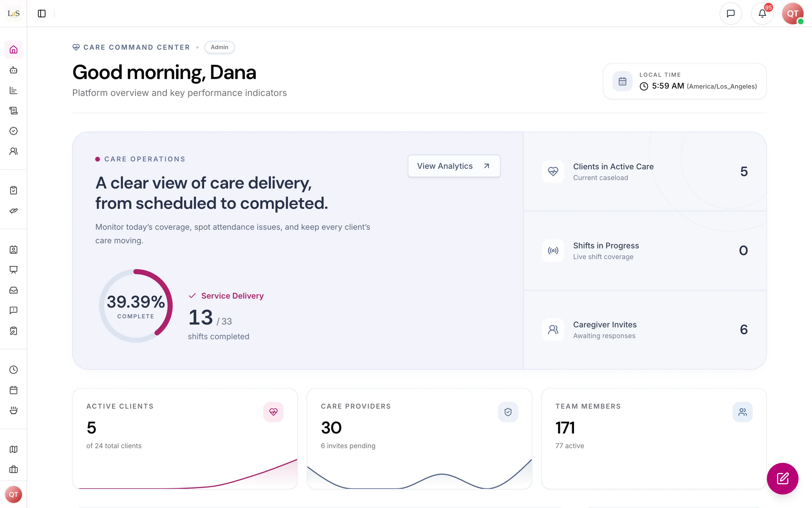Screen dimensions: 812x508
Task: Click the people icon on Team Members card
Action: click(x=743, y=412)
